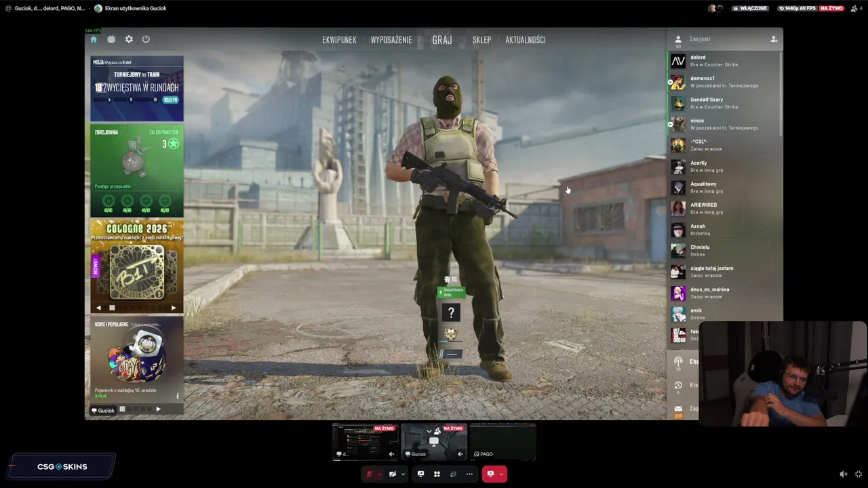Toggle stream volume mute icon
Viewport: 868px width, 488px height.
click(843, 474)
